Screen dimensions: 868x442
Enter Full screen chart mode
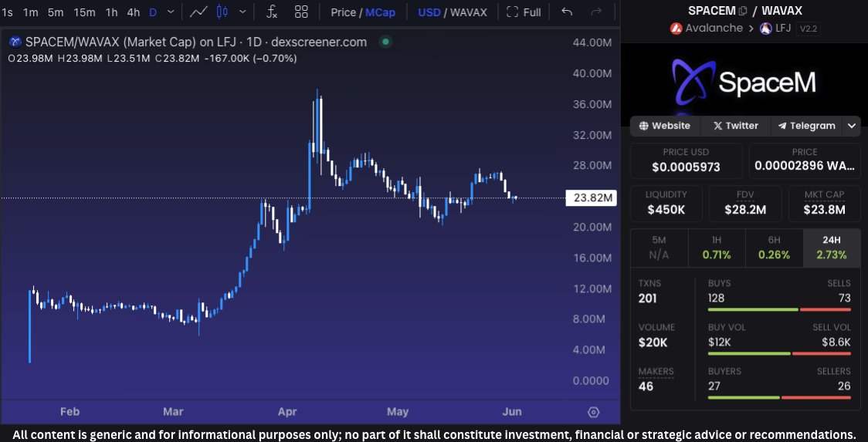pyautogui.click(x=524, y=12)
